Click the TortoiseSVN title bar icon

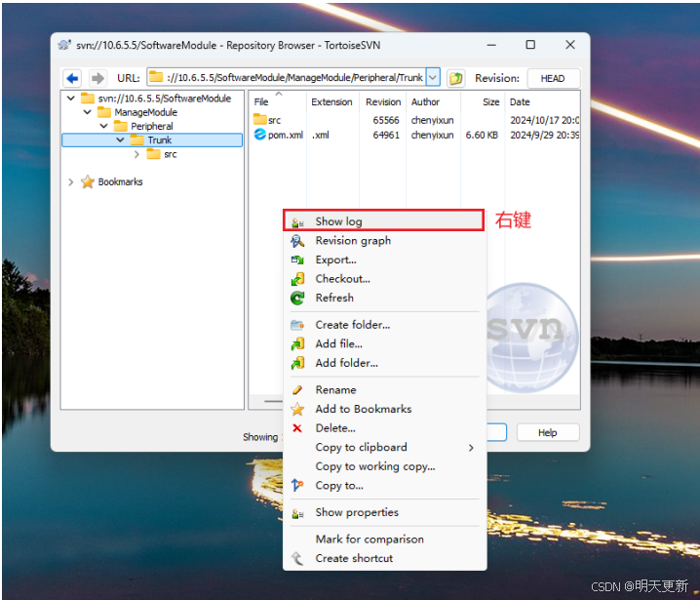point(64,45)
